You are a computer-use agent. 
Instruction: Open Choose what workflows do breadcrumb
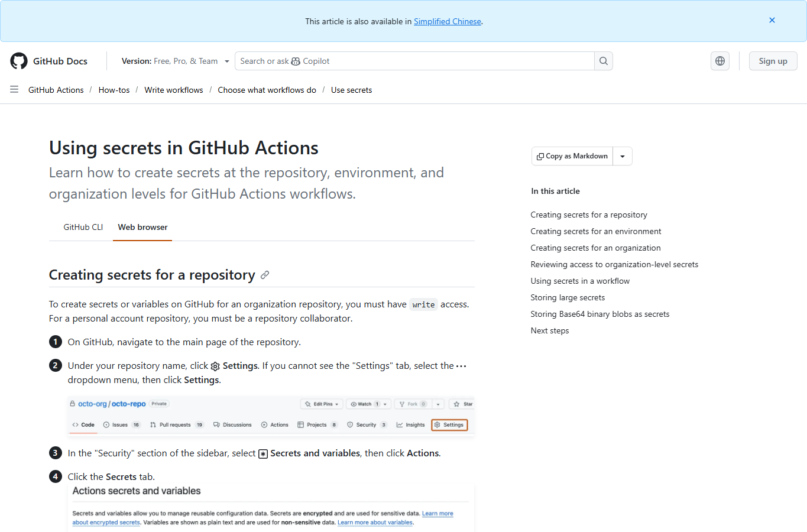coord(267,90)
